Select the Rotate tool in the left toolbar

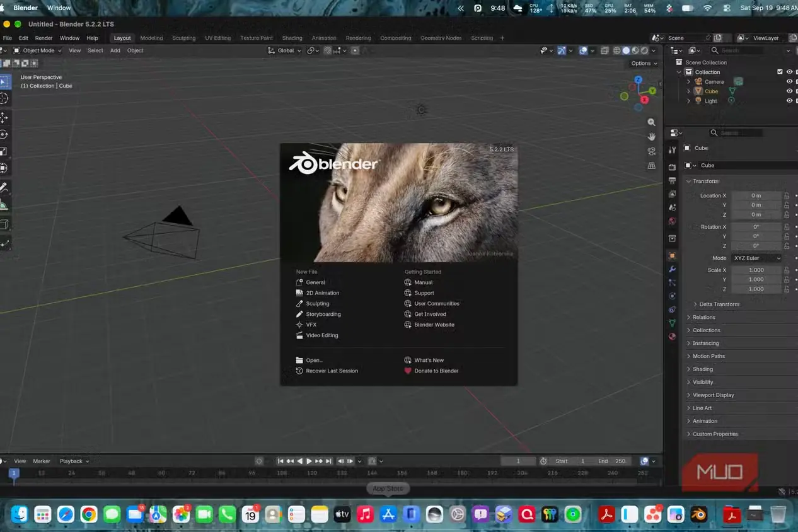[x=3, y=134]
